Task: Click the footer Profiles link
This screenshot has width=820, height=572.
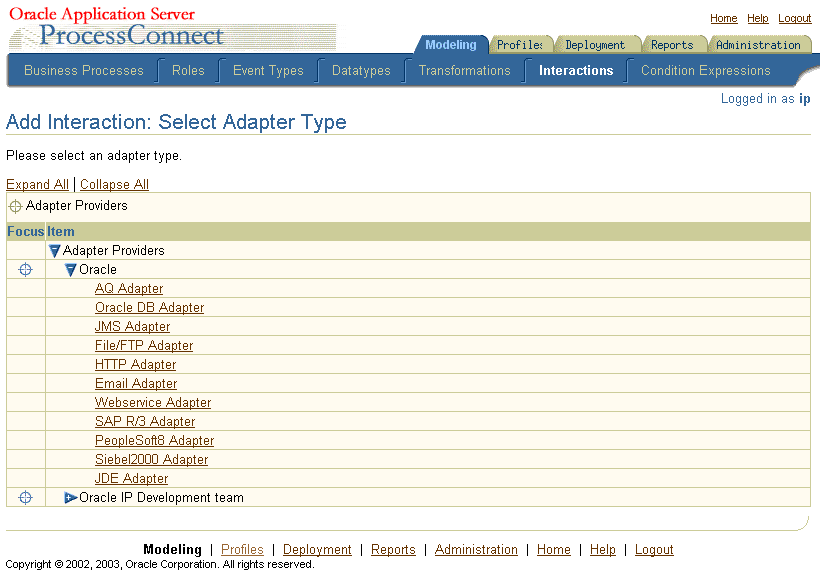Action: (242, 550)
